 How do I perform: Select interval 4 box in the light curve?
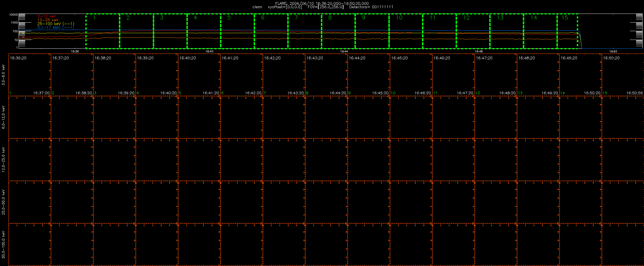click(x=204, y=31)
